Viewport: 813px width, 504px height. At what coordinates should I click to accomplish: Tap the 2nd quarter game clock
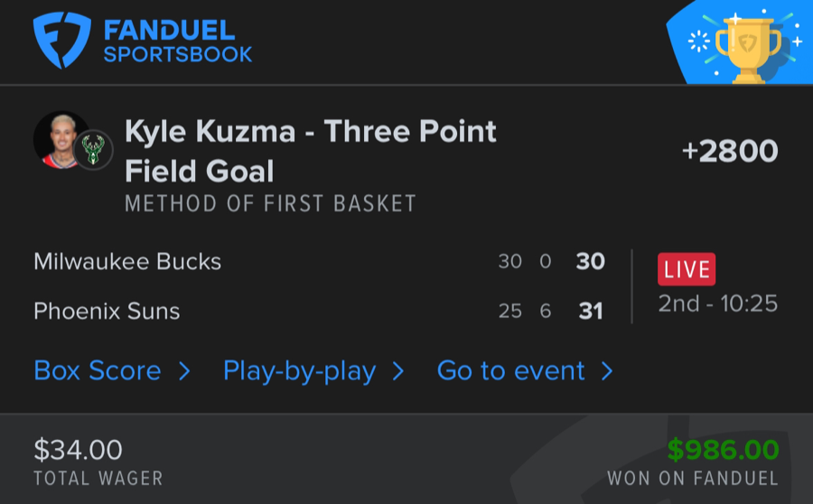click(x=717, y=303)
